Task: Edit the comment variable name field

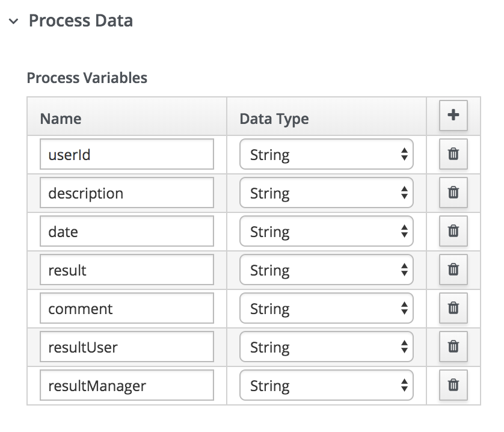Action: pyautogui.click(x=127, y=309)
